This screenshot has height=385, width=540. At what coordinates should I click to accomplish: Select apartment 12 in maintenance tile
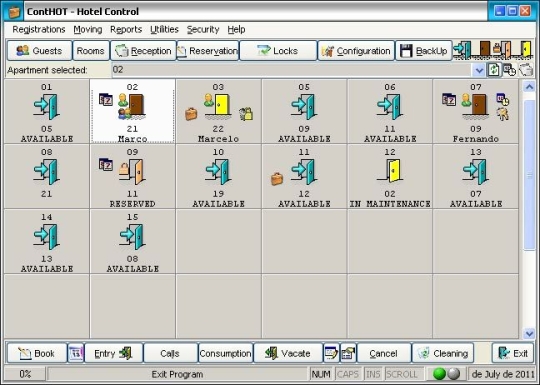pyautogui.click(x=390, y=177)
